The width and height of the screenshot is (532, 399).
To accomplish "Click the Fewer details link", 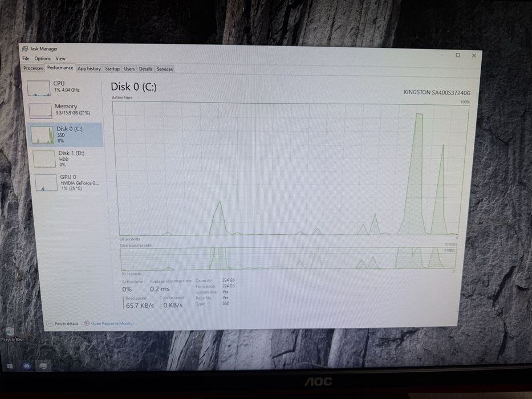I will pyautogui.click(x=67, y=324).
